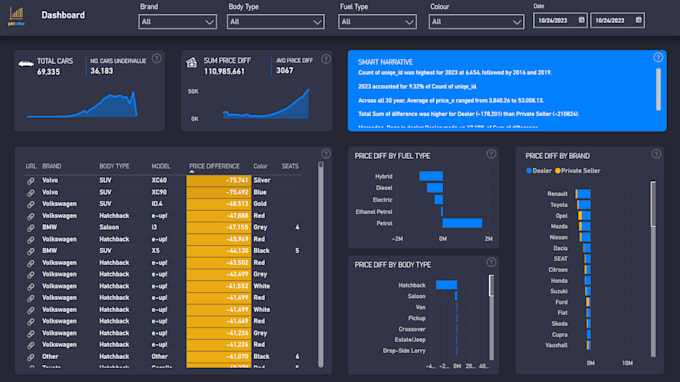Click the dashboard logo icon
680x382 pixels.
[x=16, y=16]
